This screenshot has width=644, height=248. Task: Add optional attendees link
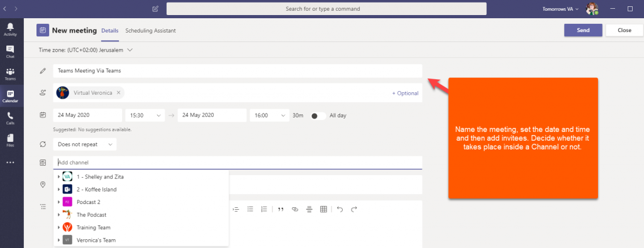click(405, 93)
